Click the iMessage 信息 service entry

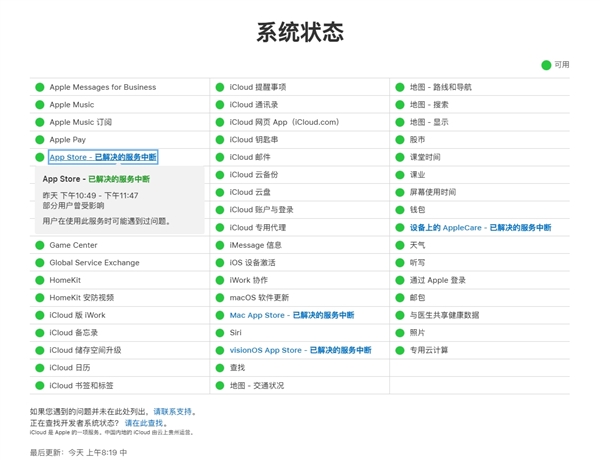click(255, 245)
